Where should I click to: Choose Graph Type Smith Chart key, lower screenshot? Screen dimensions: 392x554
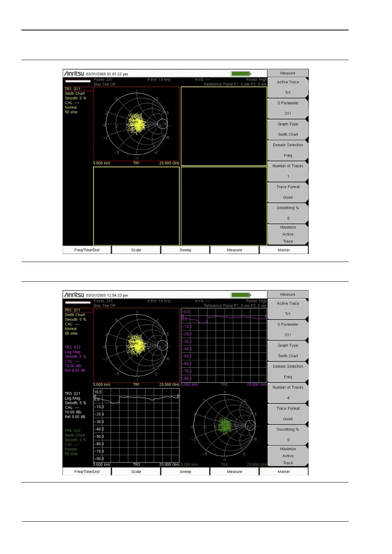click(x=288, y=351)
